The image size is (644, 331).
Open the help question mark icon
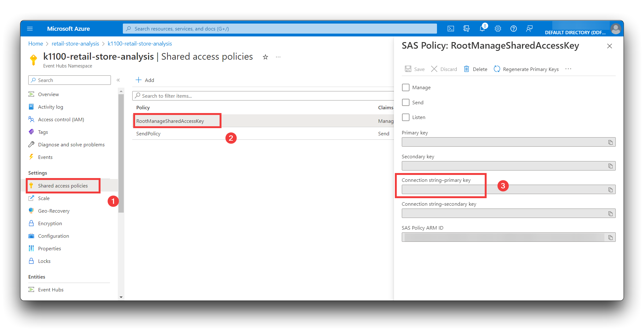pos(514,29)
